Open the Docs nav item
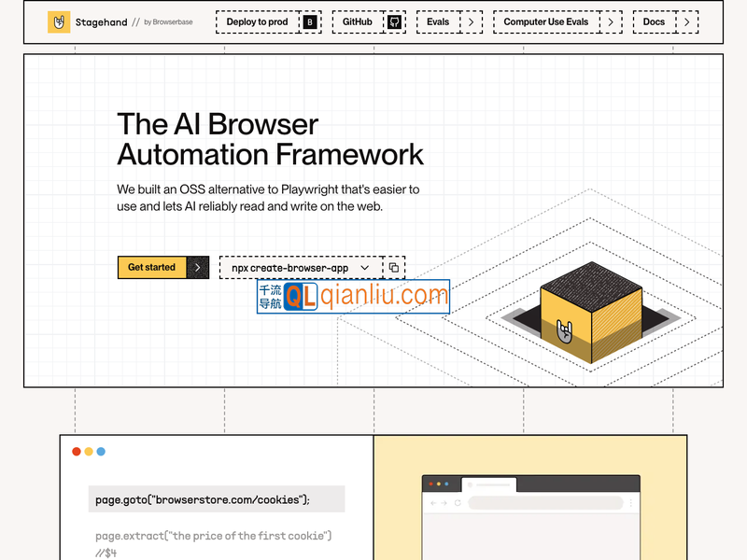 tap(654, 21)
